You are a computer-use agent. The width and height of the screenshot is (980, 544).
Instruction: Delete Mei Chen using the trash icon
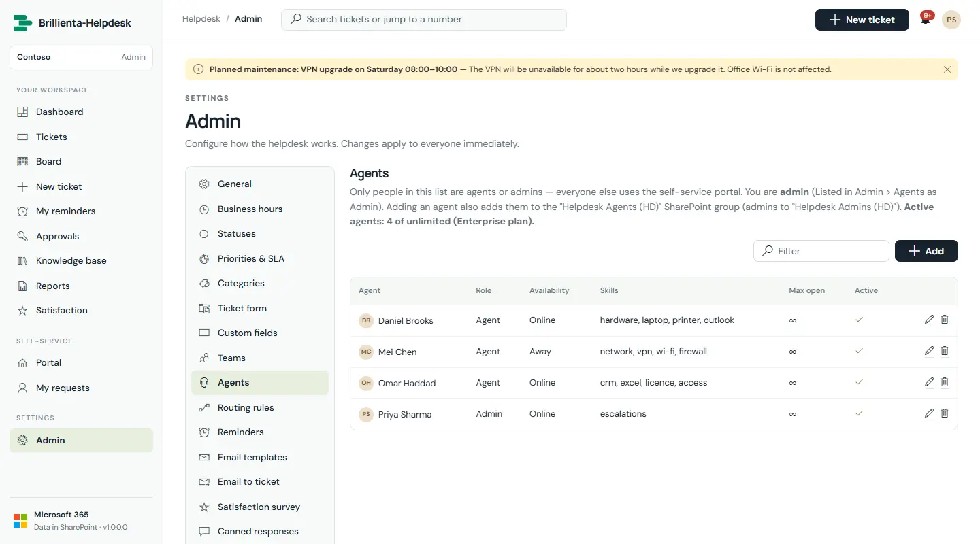click(945, 351)
